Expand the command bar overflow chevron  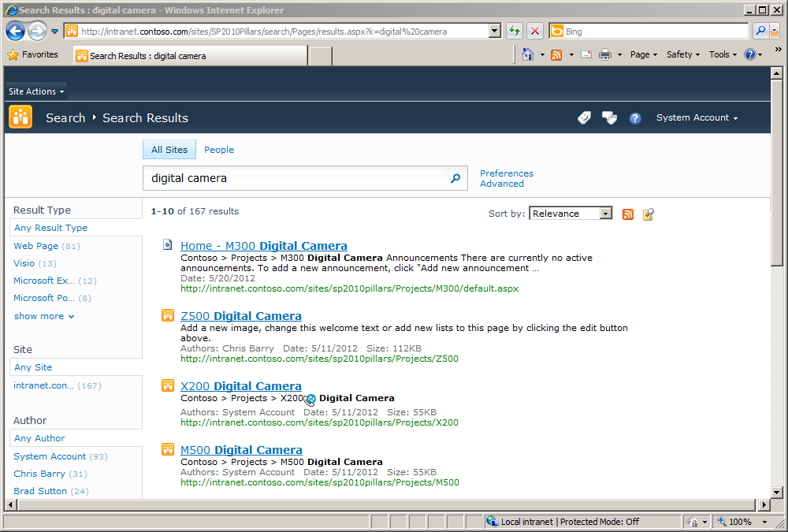779,50
